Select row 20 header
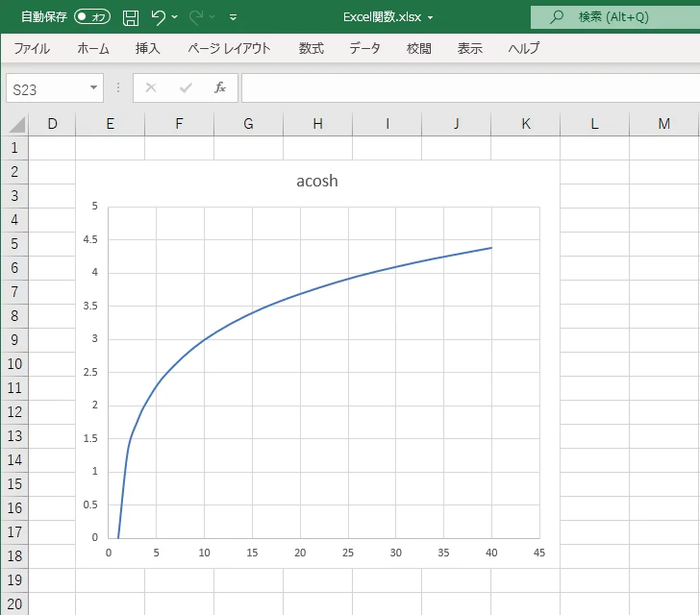Image resolution: width=700 pixels, height=615 pixels. point(14,603)
